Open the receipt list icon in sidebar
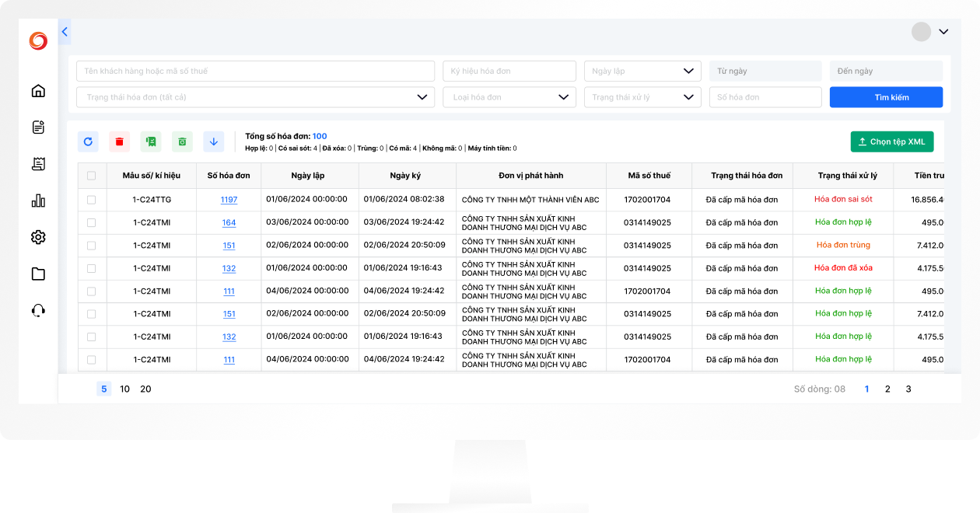This screenshot has width=980, height=513. tap(38, 164)
